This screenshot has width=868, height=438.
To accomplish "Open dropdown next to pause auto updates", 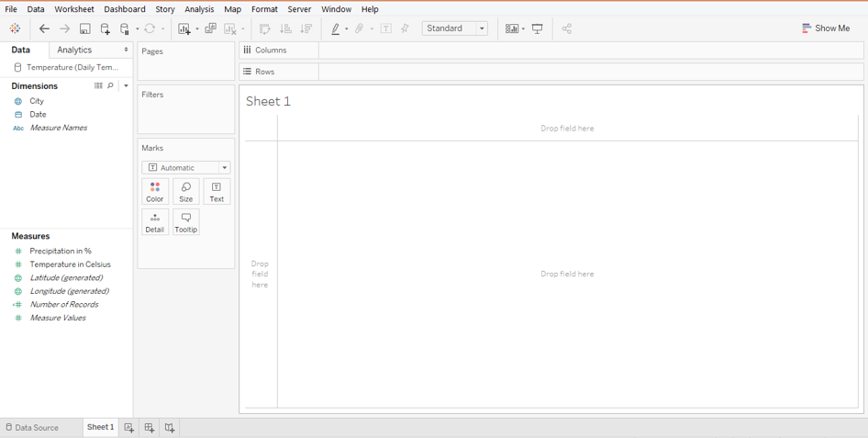I will coord(138,28).
